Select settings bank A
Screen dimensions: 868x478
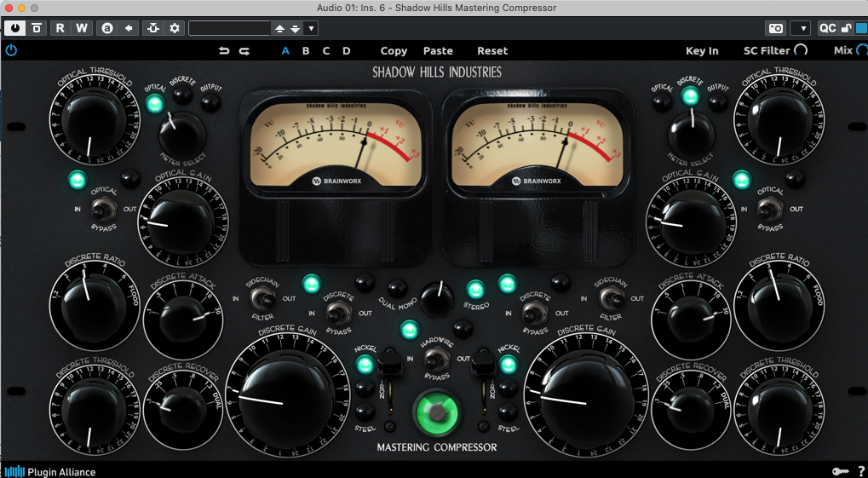285,51
